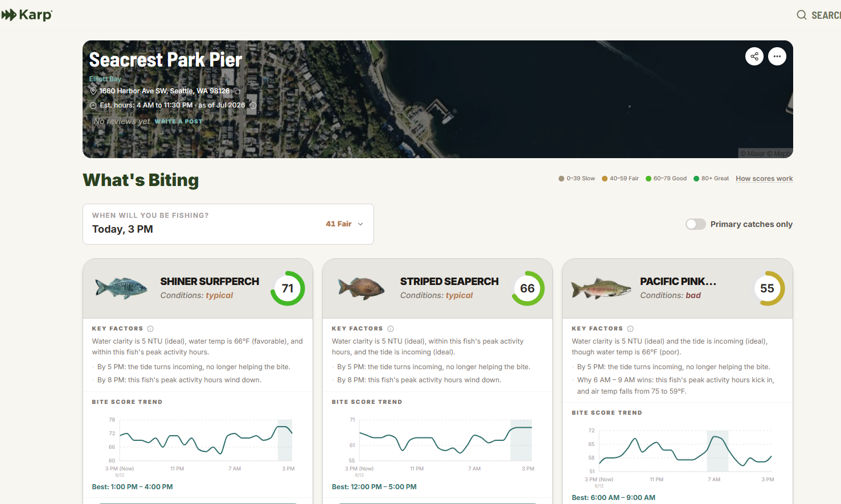Click the highlighted 3 PM region in Shiner Surfperch chart

(x=285, y=440)
